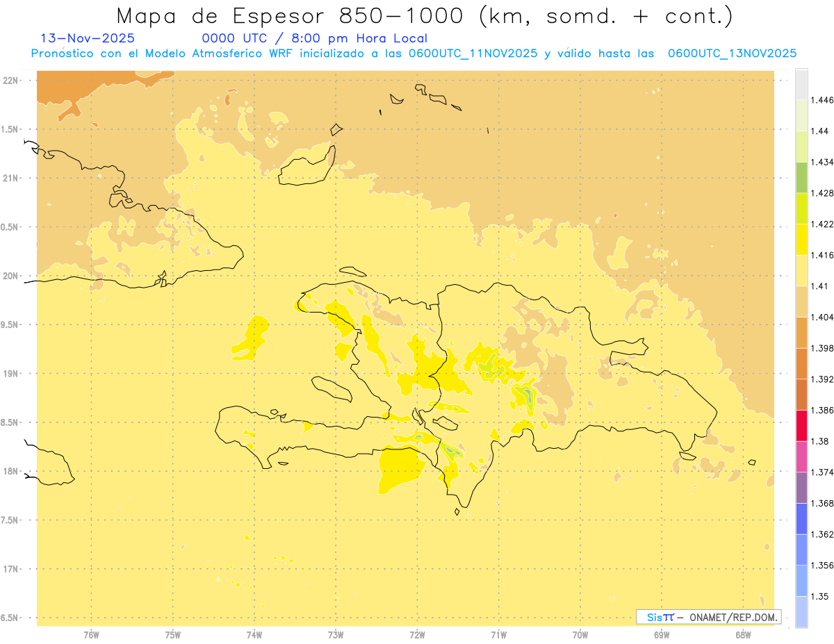
Task: Click legend value '1.446'
Action: pos(822,100)
